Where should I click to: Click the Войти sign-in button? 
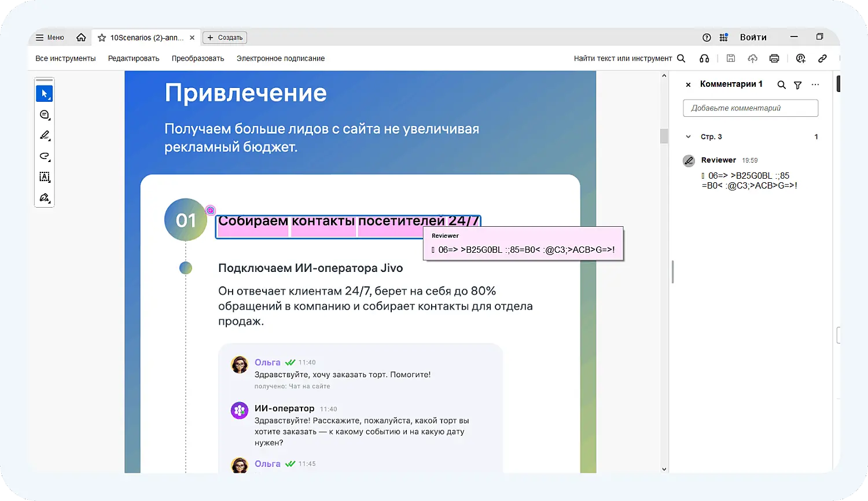click(x=753, y=38)
